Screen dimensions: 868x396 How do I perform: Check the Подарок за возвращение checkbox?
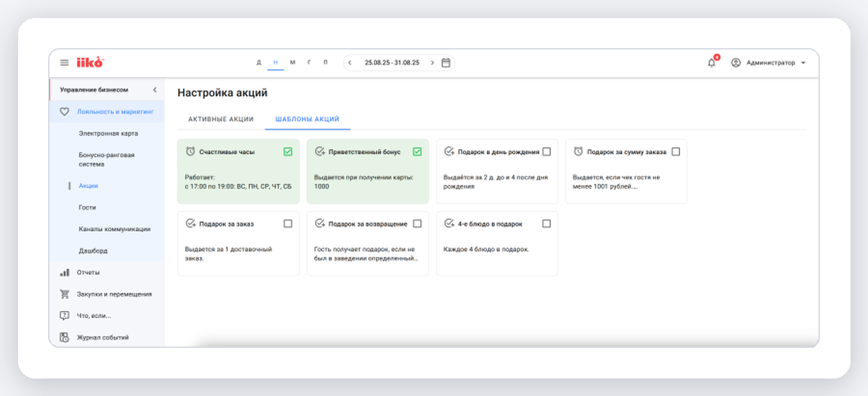417,224
